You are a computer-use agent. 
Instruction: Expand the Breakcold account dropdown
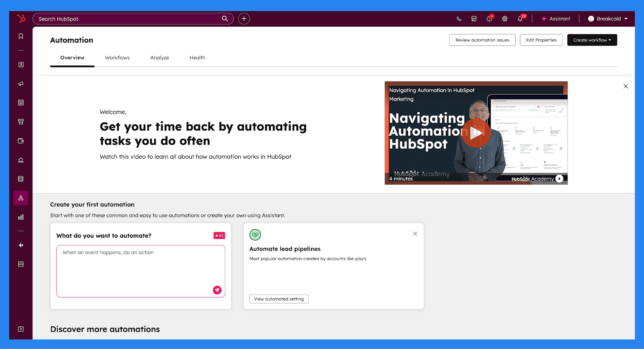click(608, 19)
